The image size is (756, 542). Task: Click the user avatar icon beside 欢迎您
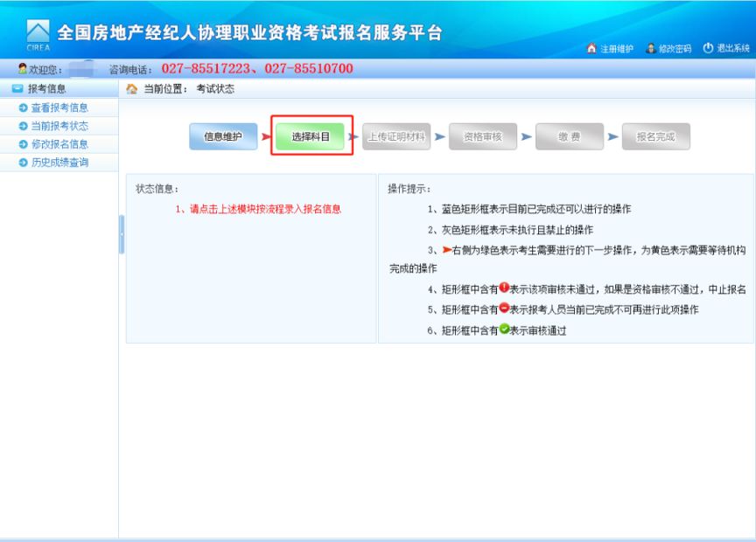22,68
